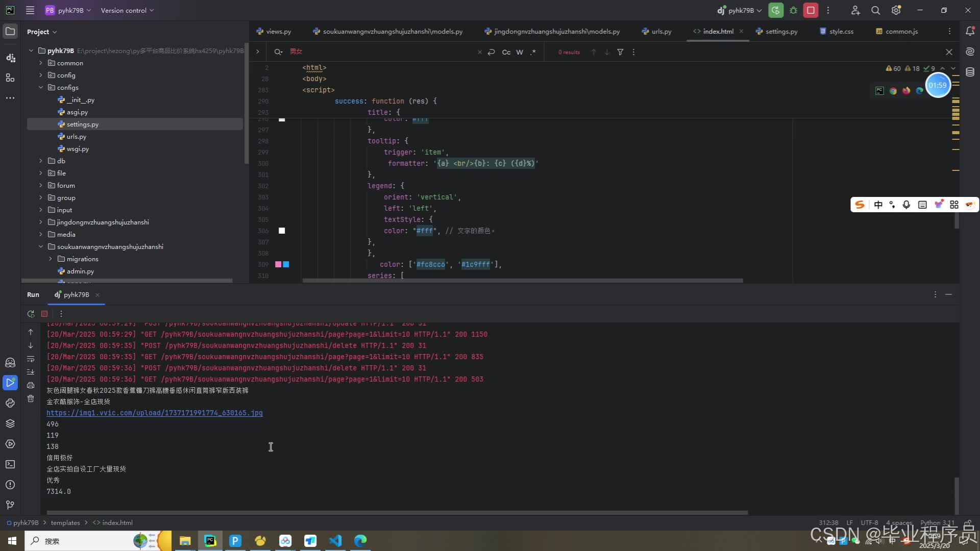The height and width of the screenshot is (551, 980).
Task: Click the Rerun pyhk79B icon in Run panel
Action: (31, 314)
